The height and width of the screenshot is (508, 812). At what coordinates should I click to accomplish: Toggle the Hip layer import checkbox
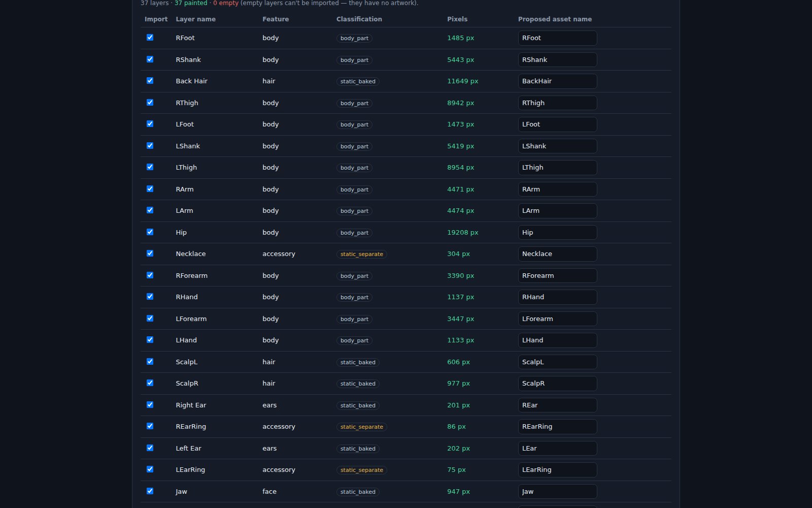[x=150, y=232]
